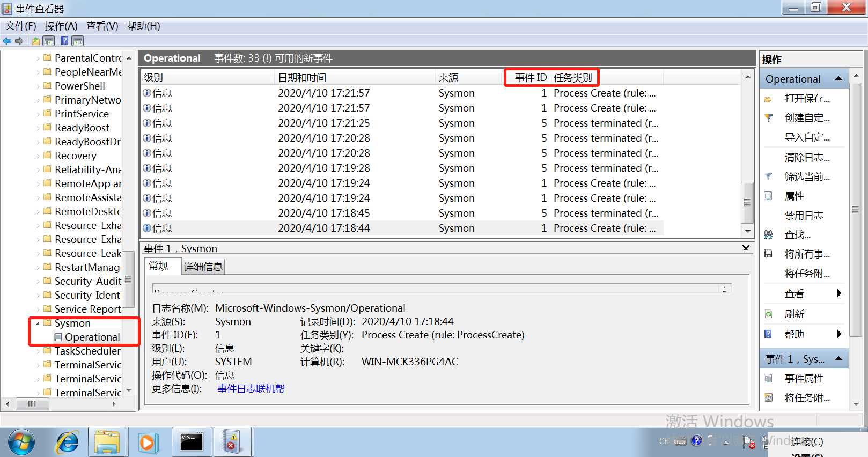Click the blue help question mark toolbar icon

click(64, 41)
